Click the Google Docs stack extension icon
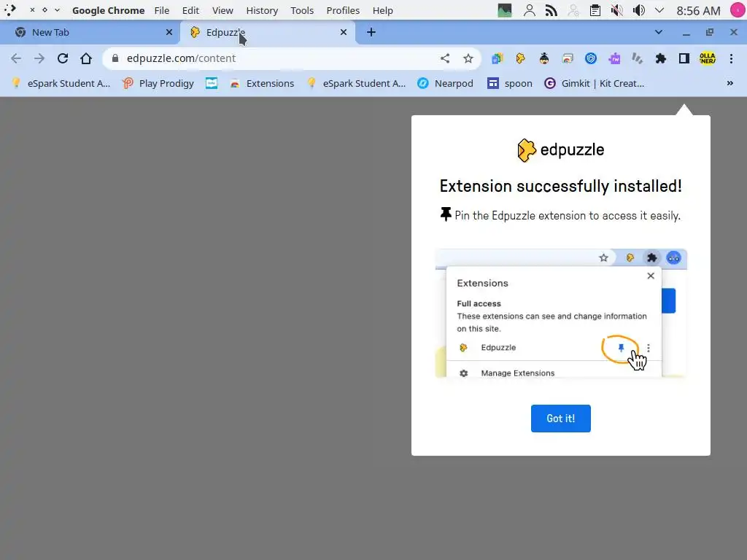The width and height of the screenshot is (747, 560). pyautogui.click(x=497, y=58)
